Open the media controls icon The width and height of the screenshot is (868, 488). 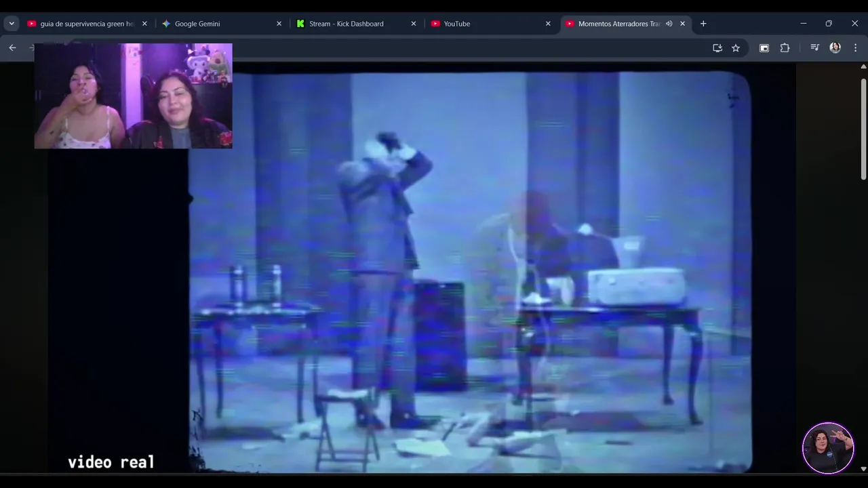(814, 48)
